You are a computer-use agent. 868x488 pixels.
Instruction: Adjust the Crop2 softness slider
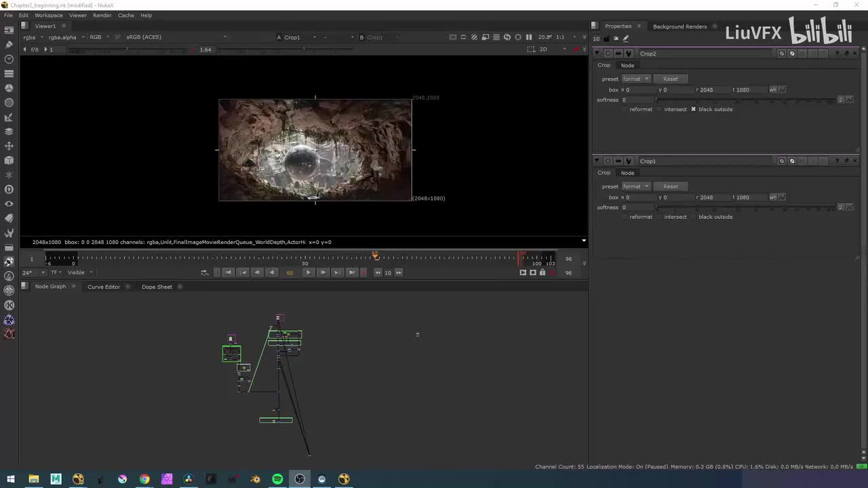coord(745,100)
